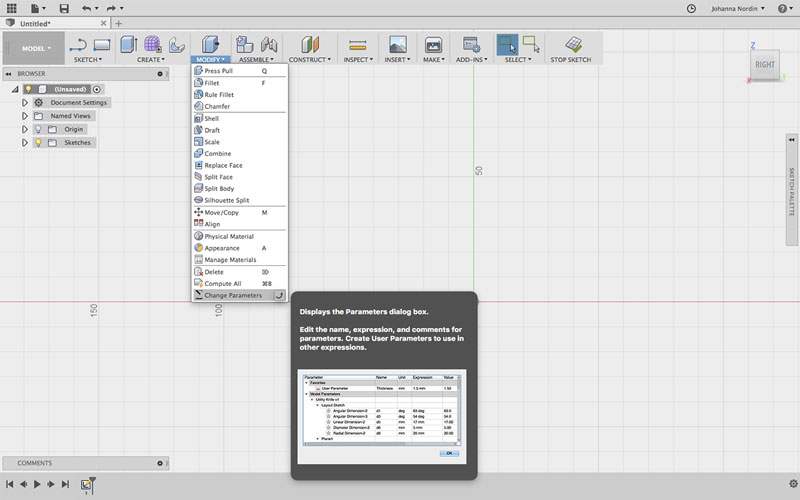Activate the (Unsaved) component radio button
The image size is (800, 500).
point(97,89)
